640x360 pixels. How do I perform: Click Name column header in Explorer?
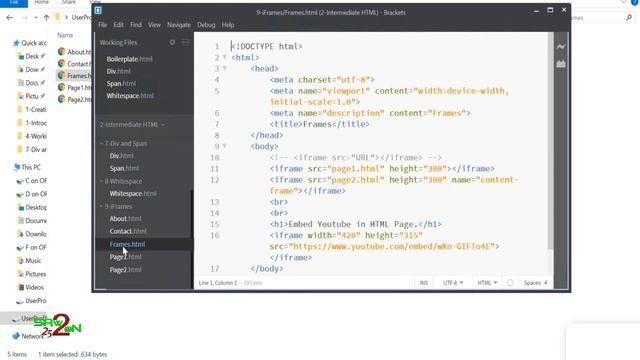(x=65, y=36)
